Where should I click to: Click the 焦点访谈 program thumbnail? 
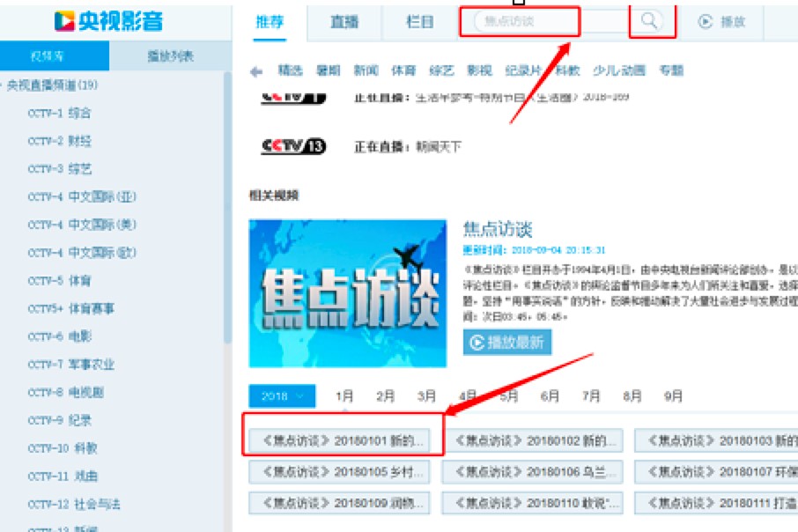tap(348, 293)
